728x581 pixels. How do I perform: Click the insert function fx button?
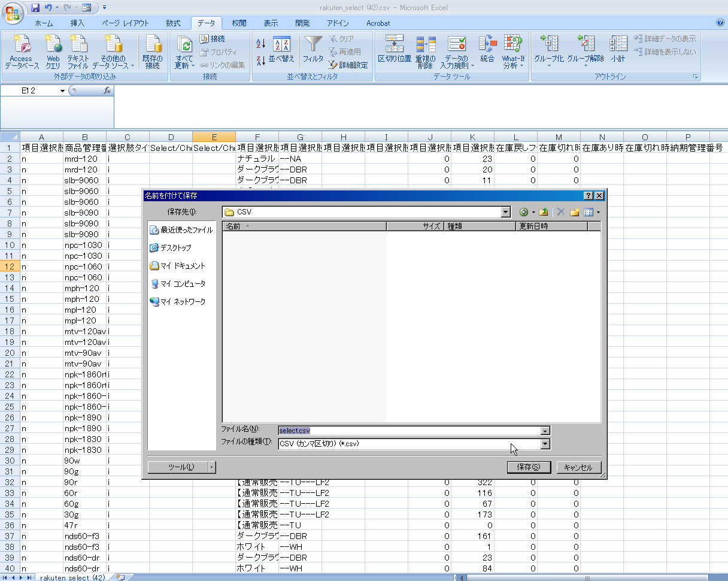tap(107, 90)
